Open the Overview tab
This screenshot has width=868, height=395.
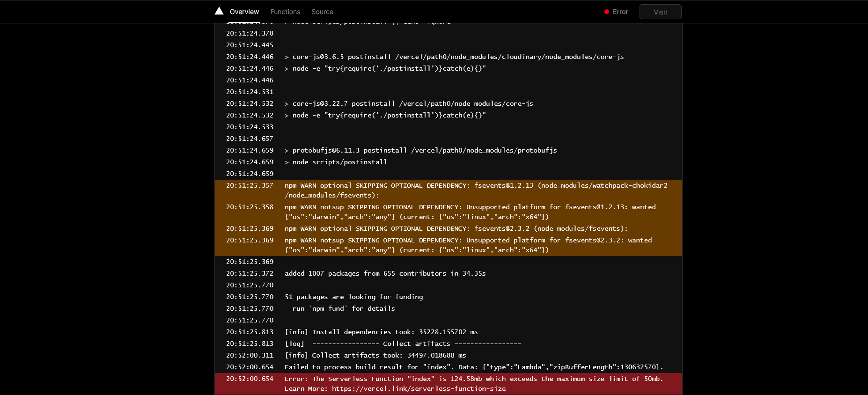[x=244, y=12]
